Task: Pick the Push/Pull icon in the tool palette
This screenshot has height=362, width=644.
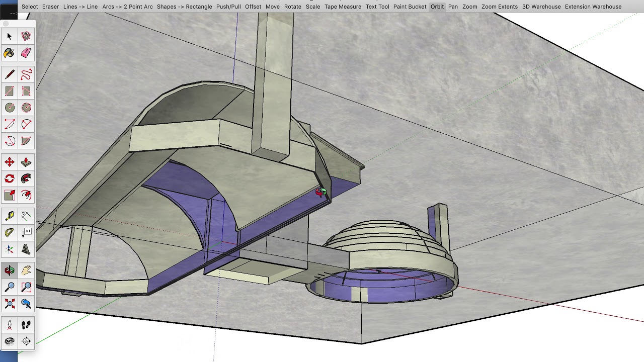Action: pos(26,162)
